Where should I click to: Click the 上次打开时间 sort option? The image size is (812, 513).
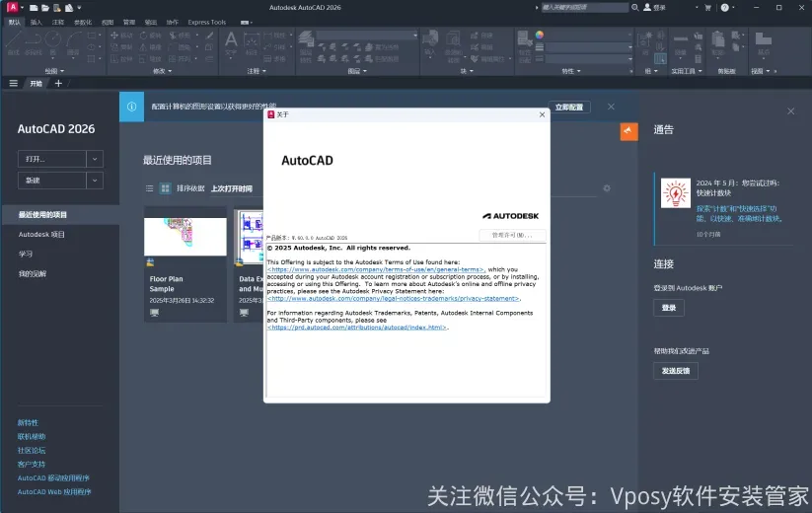tap(232, 188)
